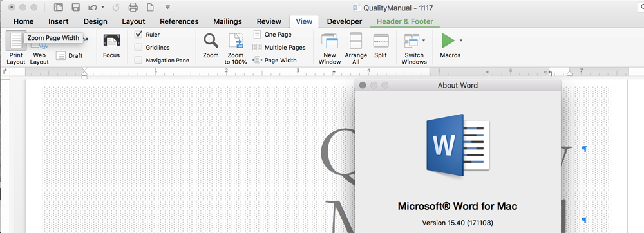Open the Mailings tab

point(227,21)
